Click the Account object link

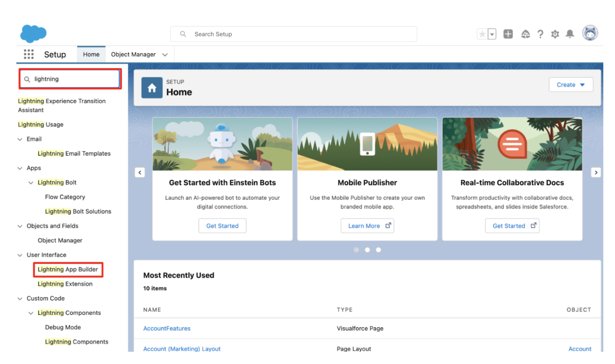coord(580,349)
